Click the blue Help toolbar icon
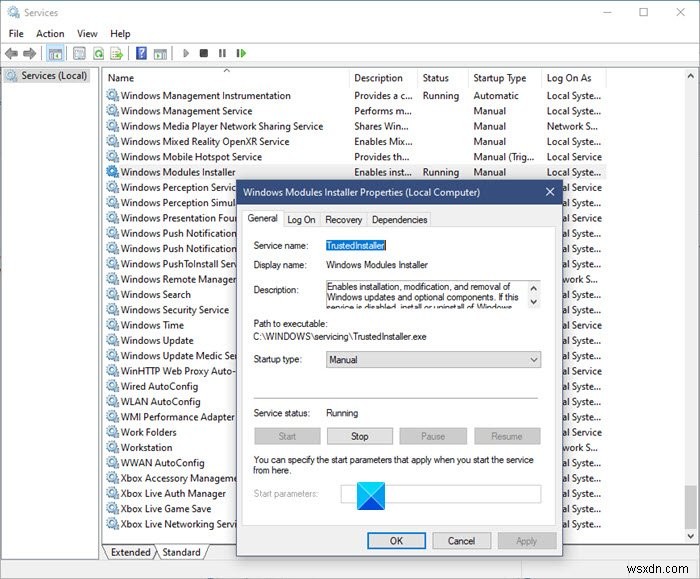The image size is (700, 579). point(141,54)
